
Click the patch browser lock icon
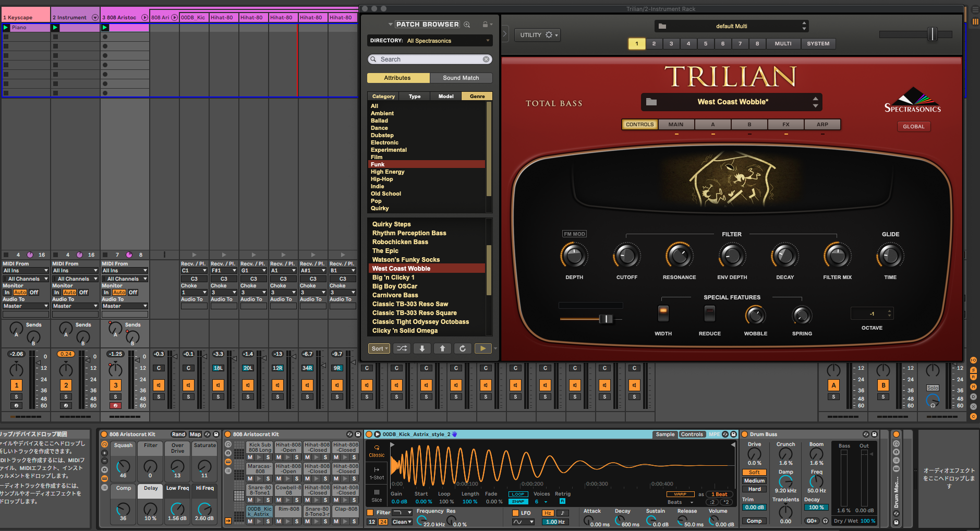point(485,25)
